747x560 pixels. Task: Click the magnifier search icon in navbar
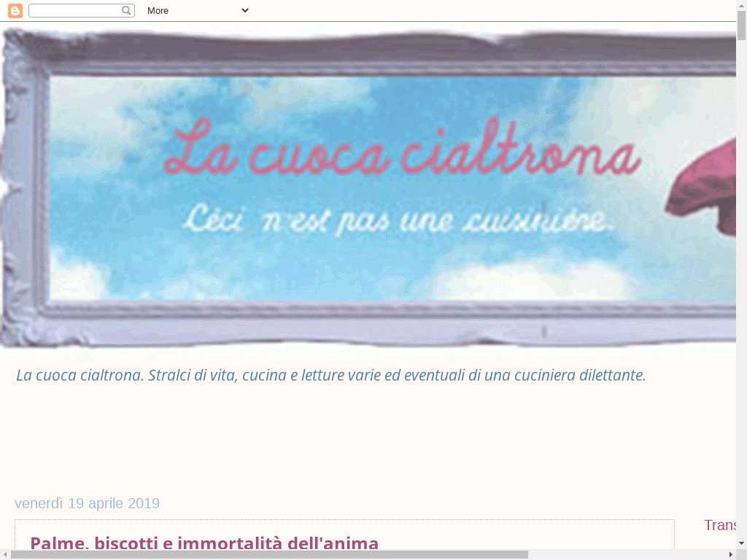tap(126, 10)
